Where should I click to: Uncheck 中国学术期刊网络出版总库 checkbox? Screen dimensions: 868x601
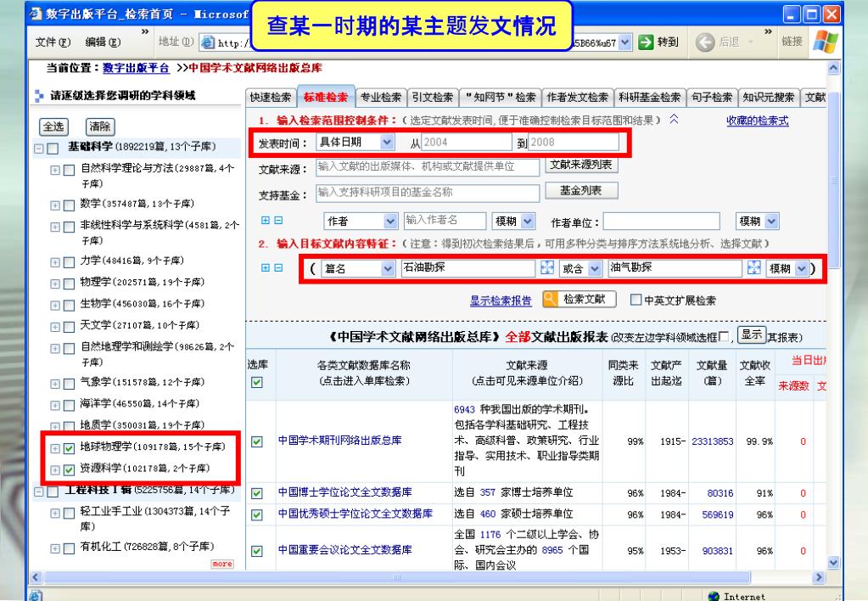[257, 441]
